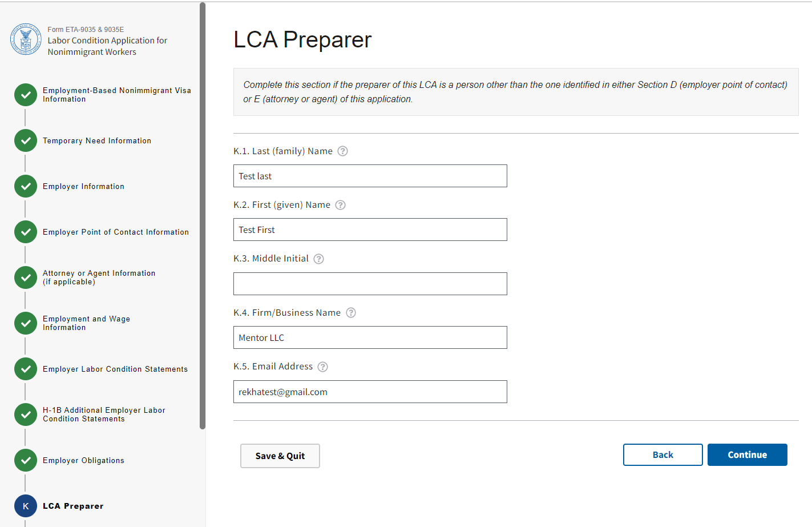Click green checkmark for Temporary Need Information
The image size is (812, 527).
pos(26,140)
